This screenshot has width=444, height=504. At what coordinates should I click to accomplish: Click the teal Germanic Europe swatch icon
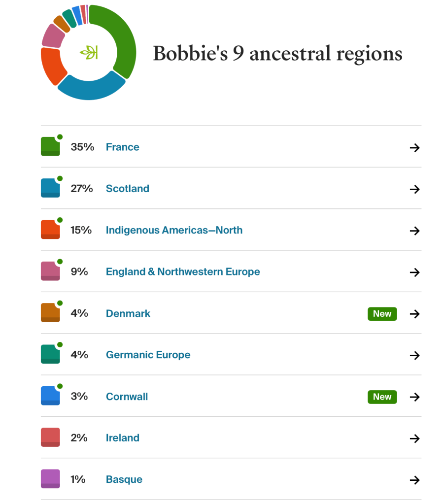[50, 355]
